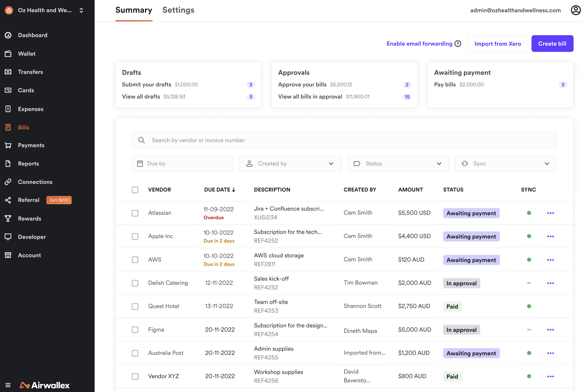Click the Reports document icon
The width and height of the screenshot is (582, 392).
(8, 164)
